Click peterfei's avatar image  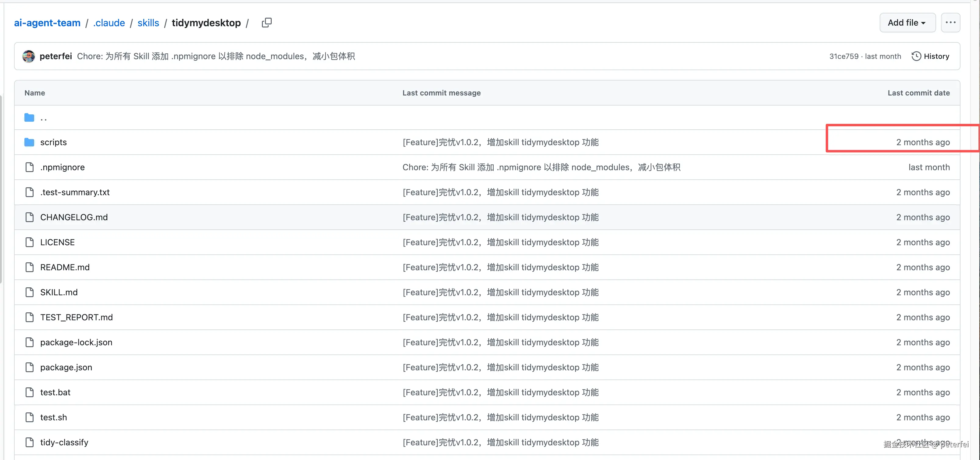(x=28, y=56)
